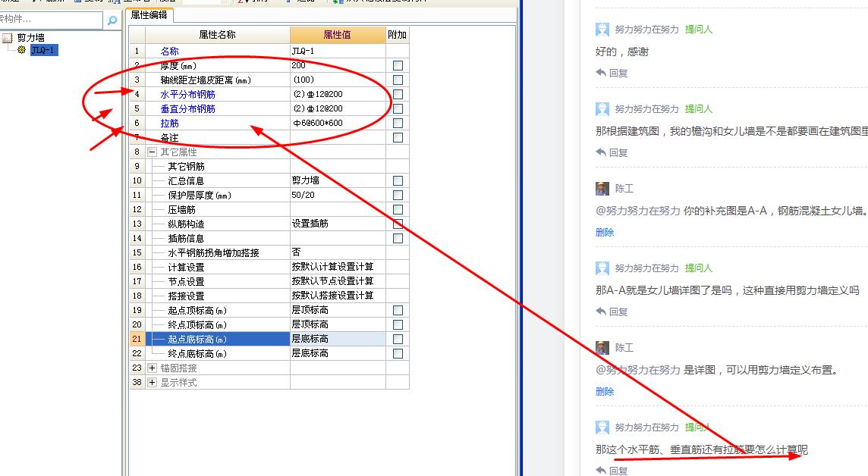Toggle 轴线距左墙皮距离 附加 checkbox

coord(398,80)
